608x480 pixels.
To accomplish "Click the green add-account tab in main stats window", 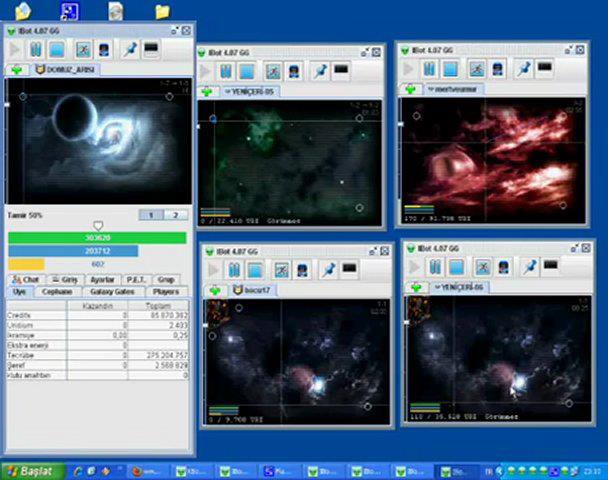I will (x=17, y=70).
